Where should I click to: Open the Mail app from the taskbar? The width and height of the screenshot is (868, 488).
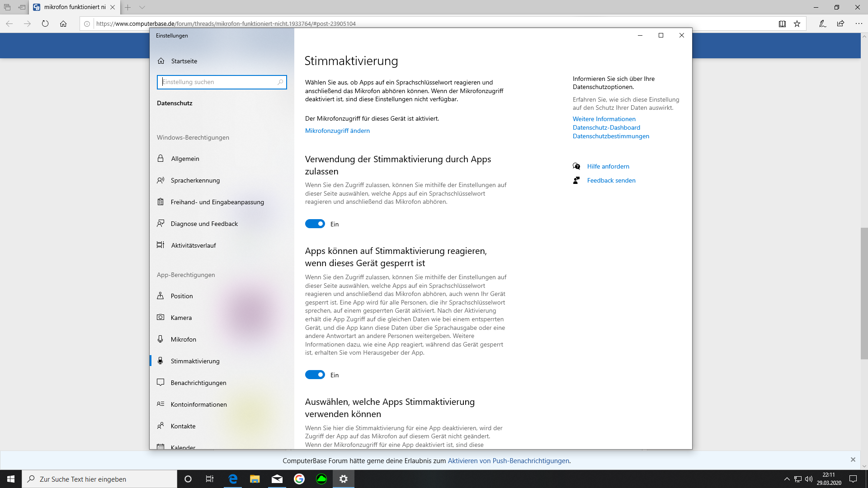click(x=277, y=479)
